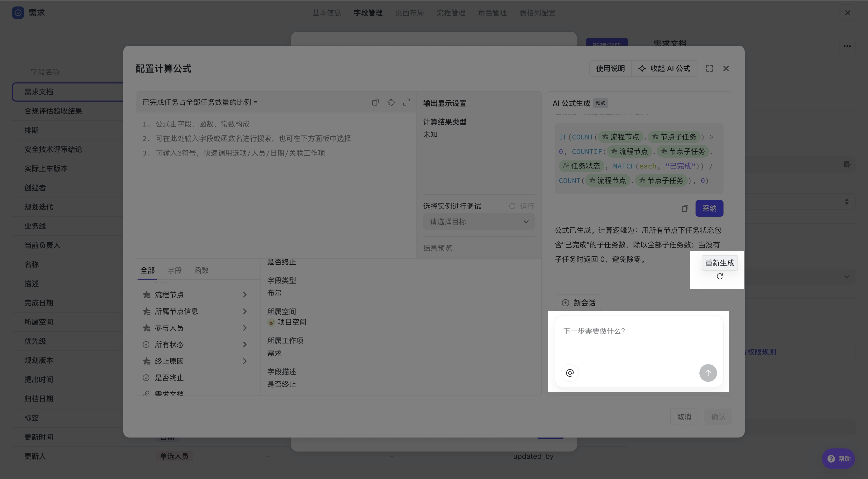868x479 pixels.
Task: Click the 使用说明 button
Action: tap(610, 68)
